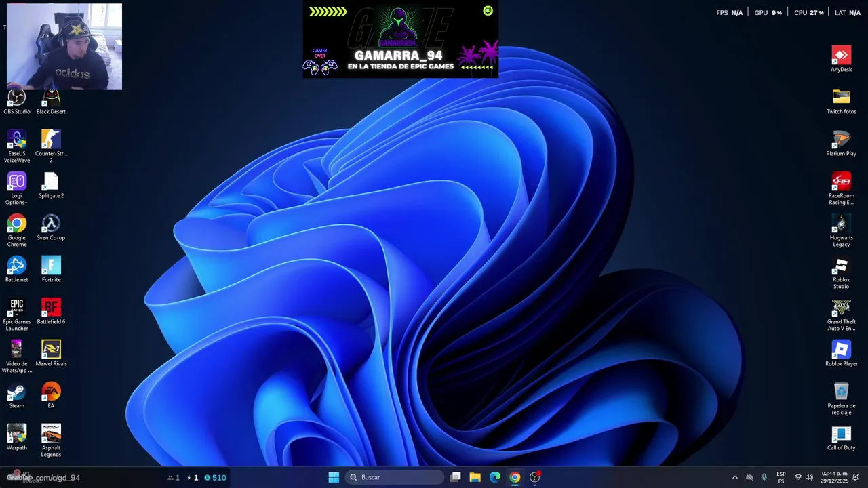Open the Wi-Fi network tray icon
This screenshot has height=488, width=868.
798,477
